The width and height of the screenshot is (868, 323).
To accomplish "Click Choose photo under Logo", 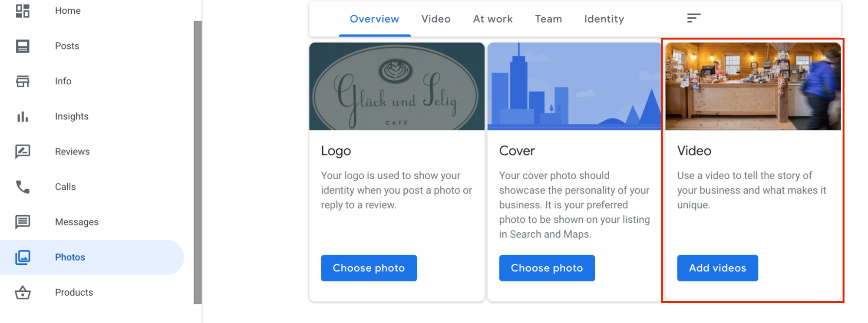I will 369,268.
